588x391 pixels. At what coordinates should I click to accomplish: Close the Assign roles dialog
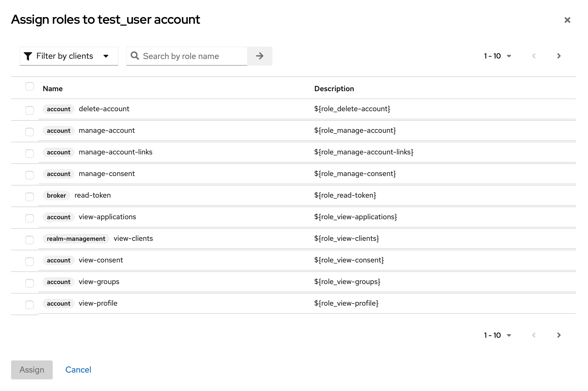(x=567, y=20)
